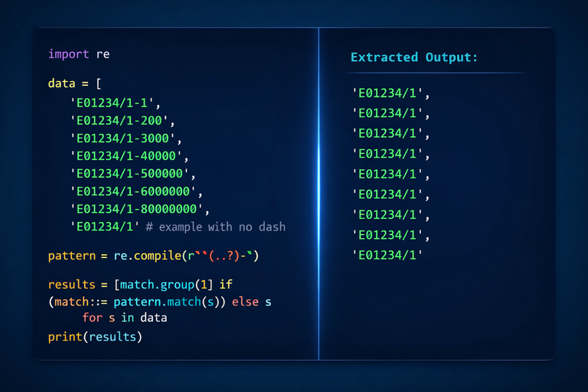This screenshot has width=588, height=392.
Task: Select the 'E01234/1-500000' entry
Action: tap(129, 173)
